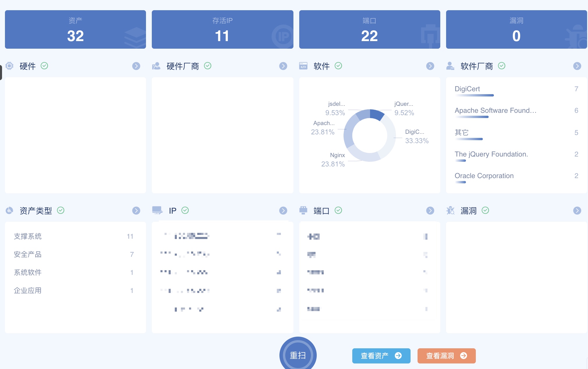588x369 pixels.
Task: Click green check mark beside 资产类型
Action: click(61, 210)
